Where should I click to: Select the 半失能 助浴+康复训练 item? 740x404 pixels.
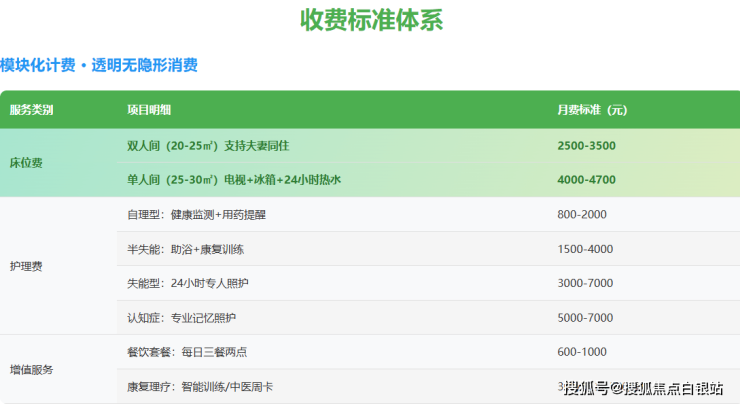[187, 249]
